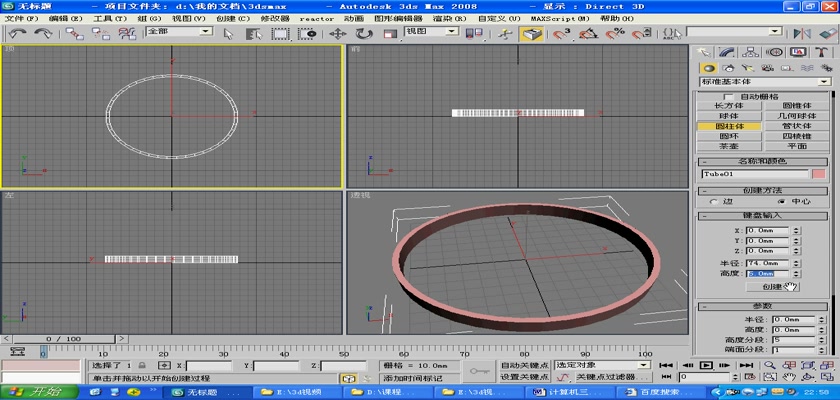Viewport: 840px width, 400px height.
Task: Click the Unlink Selection icon
Action: tap(101, 34)
